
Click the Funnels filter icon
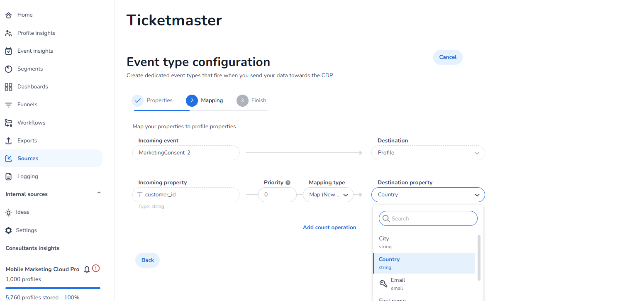(x=8, y=105)
